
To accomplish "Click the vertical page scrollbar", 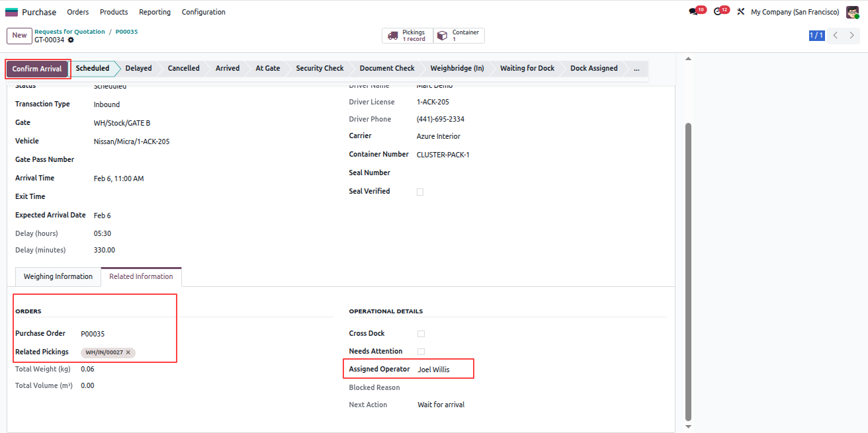I will pyautogui.click(x=688, y=271).
